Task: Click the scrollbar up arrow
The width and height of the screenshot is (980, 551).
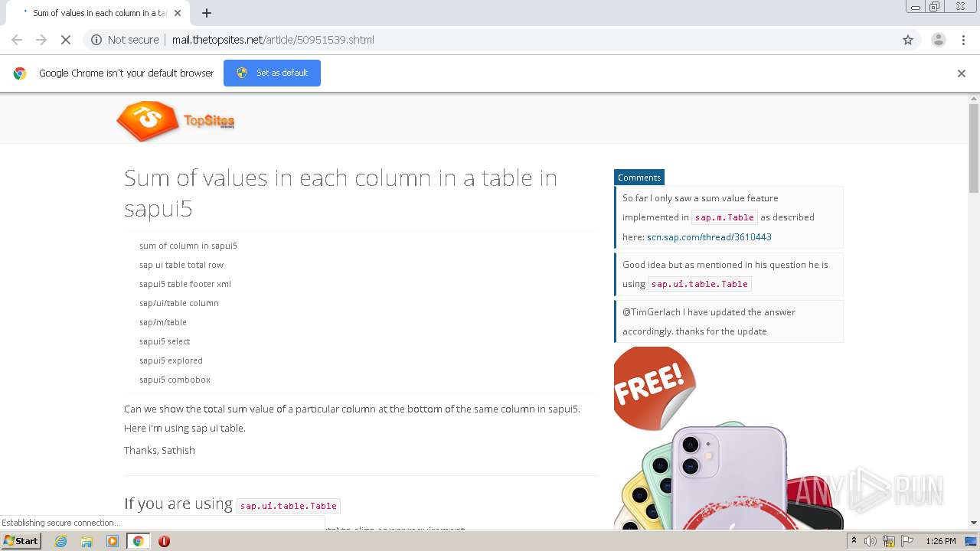Action: 974,99
